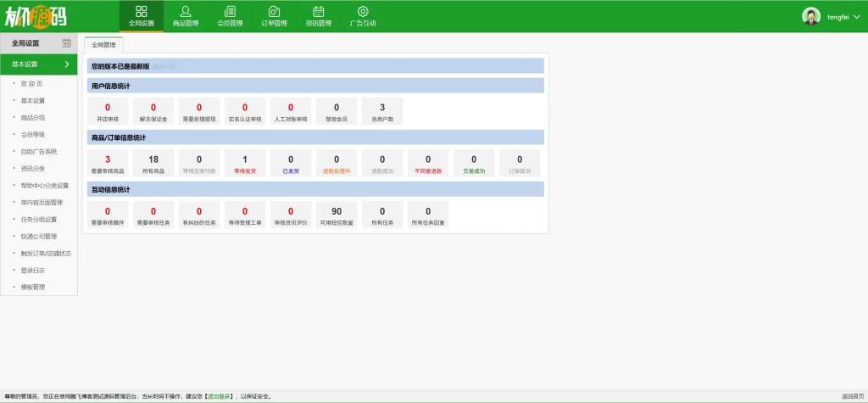Go to 快递公司管理 in sidebar
Image resolution: width=868 pixels, height=403 pixels.
click(39, 236)
